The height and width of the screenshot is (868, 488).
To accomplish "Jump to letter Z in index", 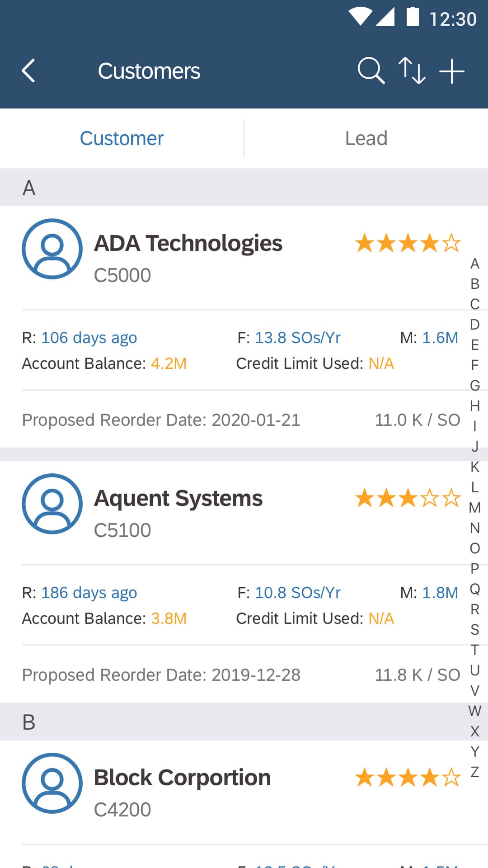I will (x=475, y=772).
